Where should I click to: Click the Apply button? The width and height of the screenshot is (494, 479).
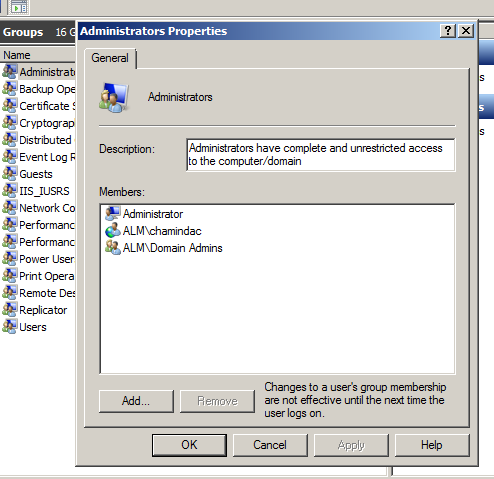coord(351,445)
